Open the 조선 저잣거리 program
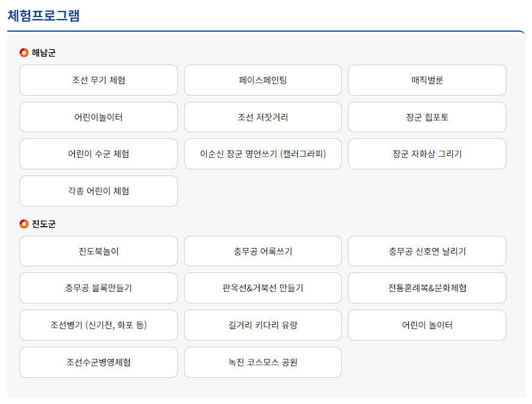 pos(262,117)
